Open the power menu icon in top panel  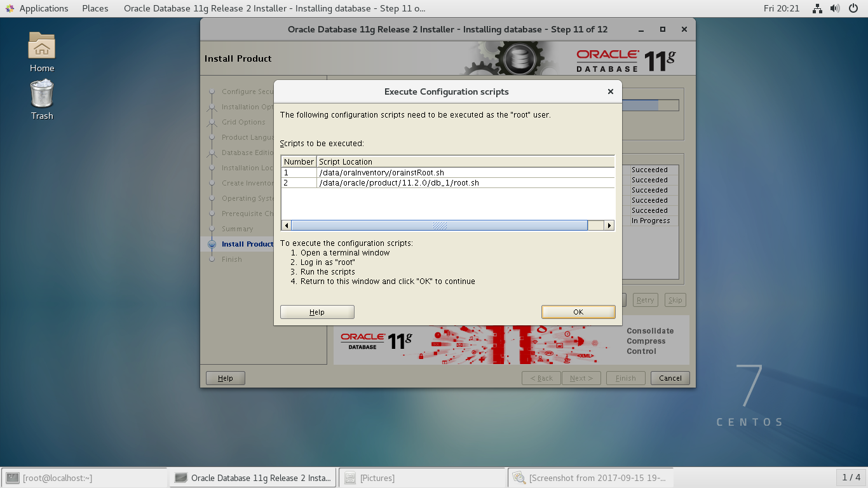click(x=853, y=8)
